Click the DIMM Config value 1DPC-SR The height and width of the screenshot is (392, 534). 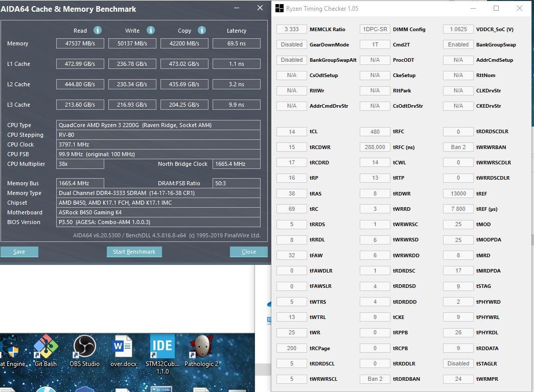375,29
